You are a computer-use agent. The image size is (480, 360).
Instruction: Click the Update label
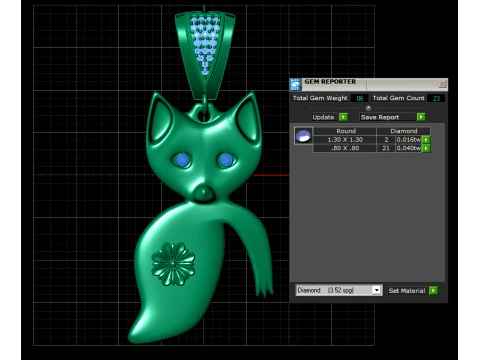pos(323,117)
